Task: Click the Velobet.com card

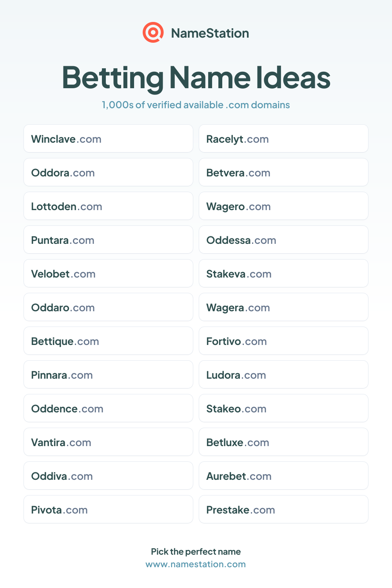Action: [x=108, y=273]
